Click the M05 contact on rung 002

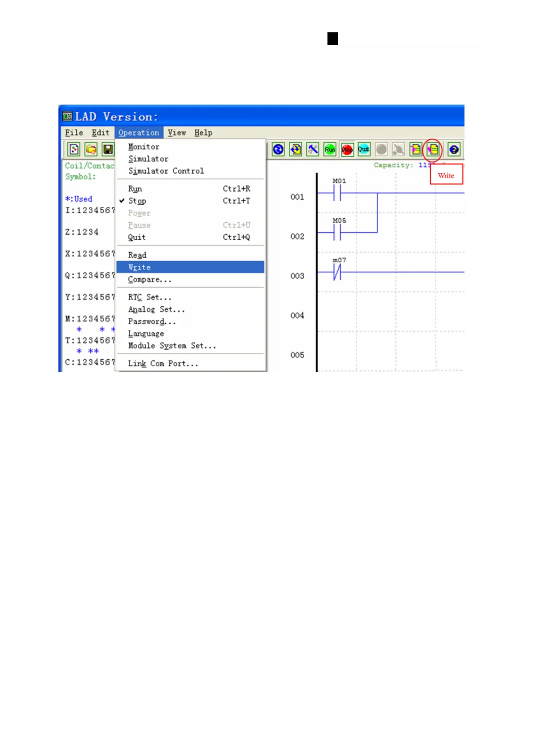[337, 233]
